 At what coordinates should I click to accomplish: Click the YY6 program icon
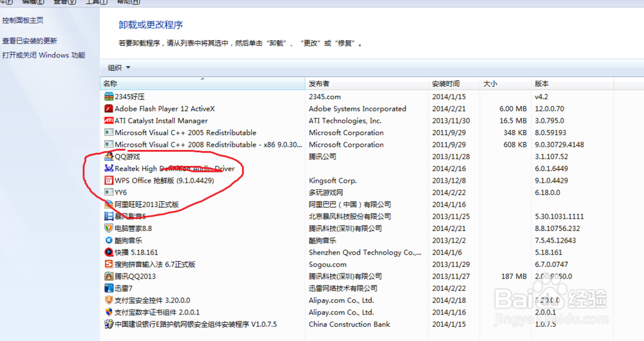(x=108, y=192)
